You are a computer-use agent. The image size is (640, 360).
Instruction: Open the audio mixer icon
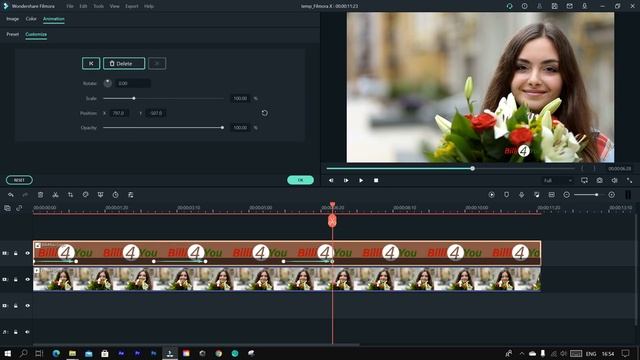pos(537,195)
